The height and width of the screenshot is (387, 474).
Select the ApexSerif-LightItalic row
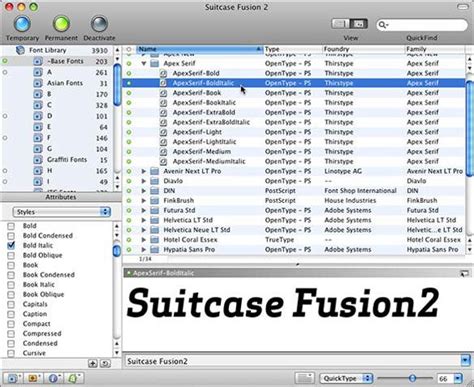pos(294,142)
